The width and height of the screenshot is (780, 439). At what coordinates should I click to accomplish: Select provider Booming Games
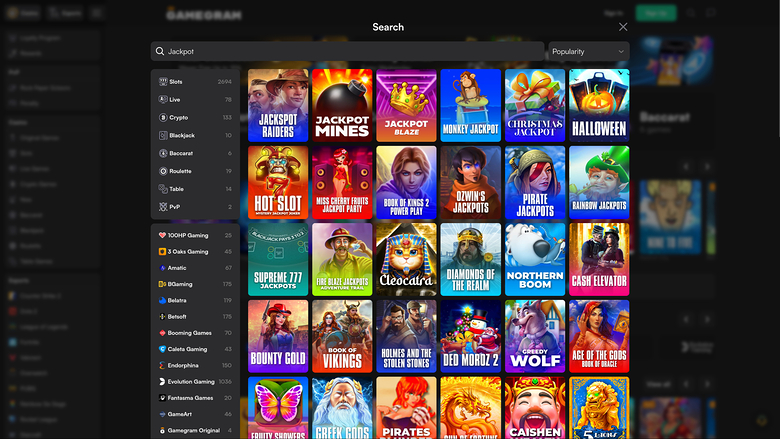[195, 333]
